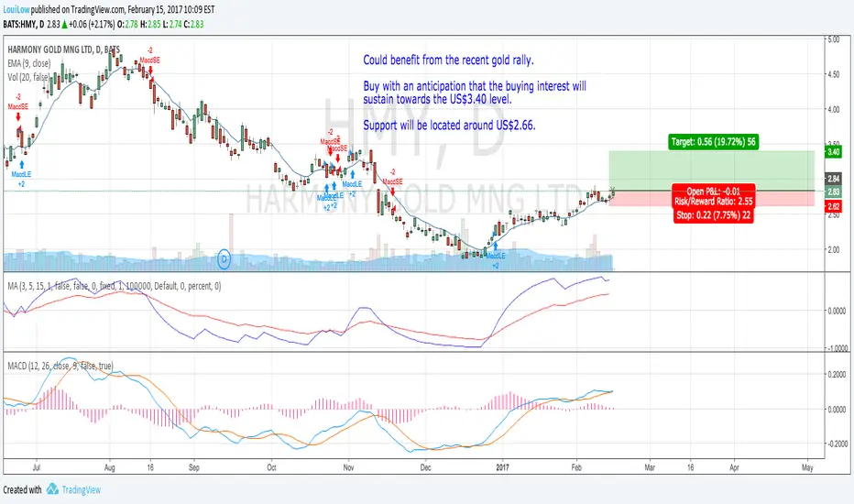Click the 'Could benefit from the recent gold rally' note
Viewport: 854px width, 504px height.
(448, 60)
